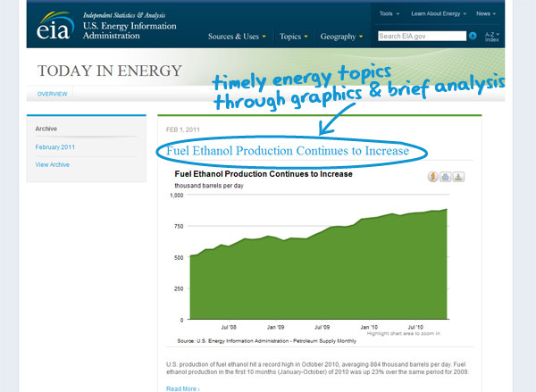
Task: Open the News dropdown
Action: pos(486,13)
